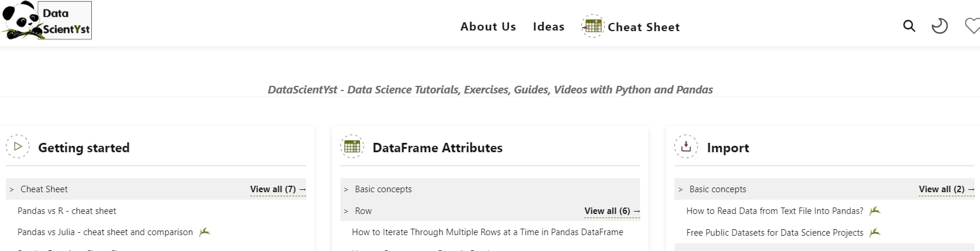Click the Import download icon
The image size is (980, 251).
click(686, 146)
